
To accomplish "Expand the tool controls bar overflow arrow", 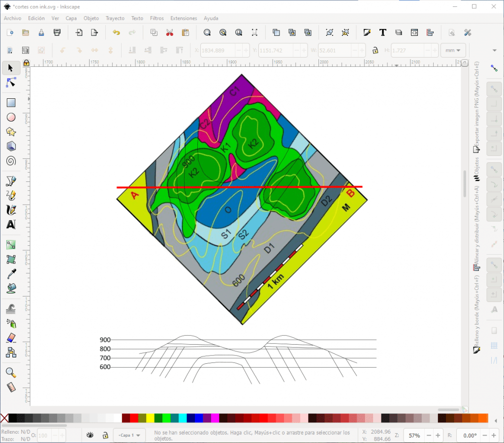I will pos(494,51).
